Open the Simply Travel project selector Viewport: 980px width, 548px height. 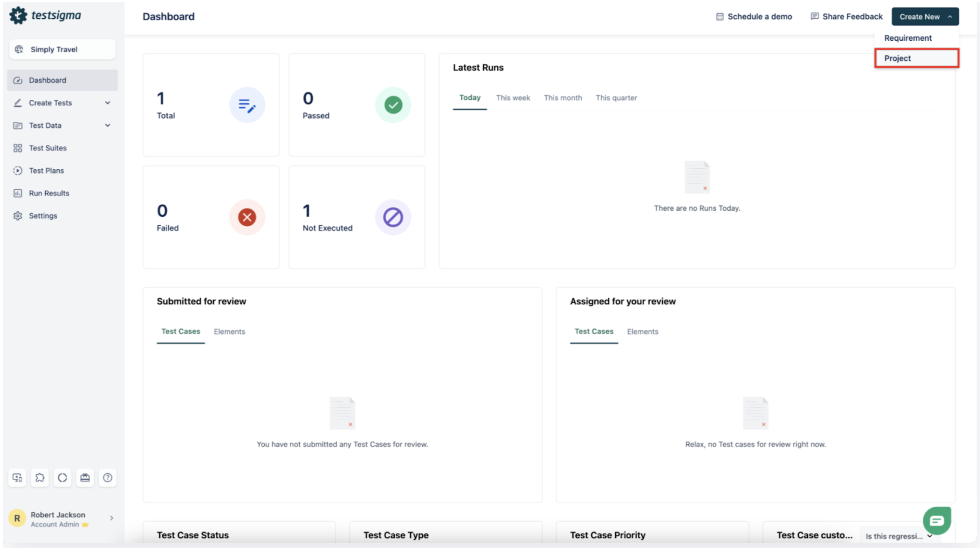[62, 49]
